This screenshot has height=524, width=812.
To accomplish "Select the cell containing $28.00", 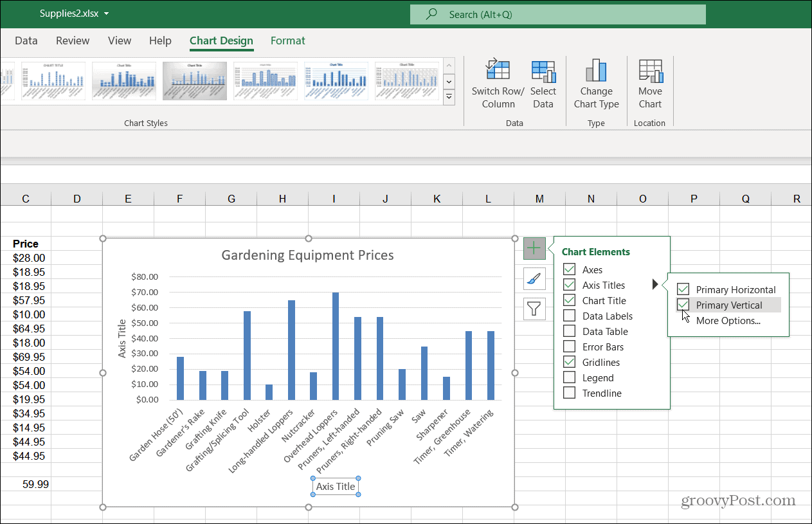I will pyautogui.click(x=26, y=258).
